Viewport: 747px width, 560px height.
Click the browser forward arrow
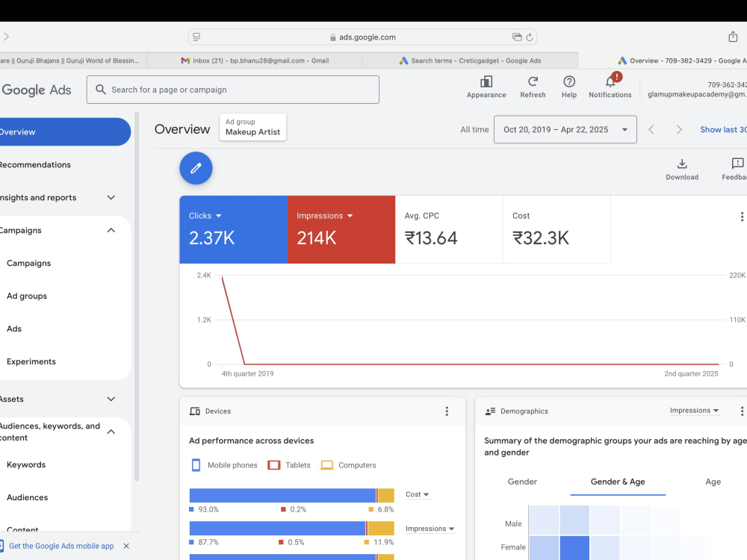[7, 37]
